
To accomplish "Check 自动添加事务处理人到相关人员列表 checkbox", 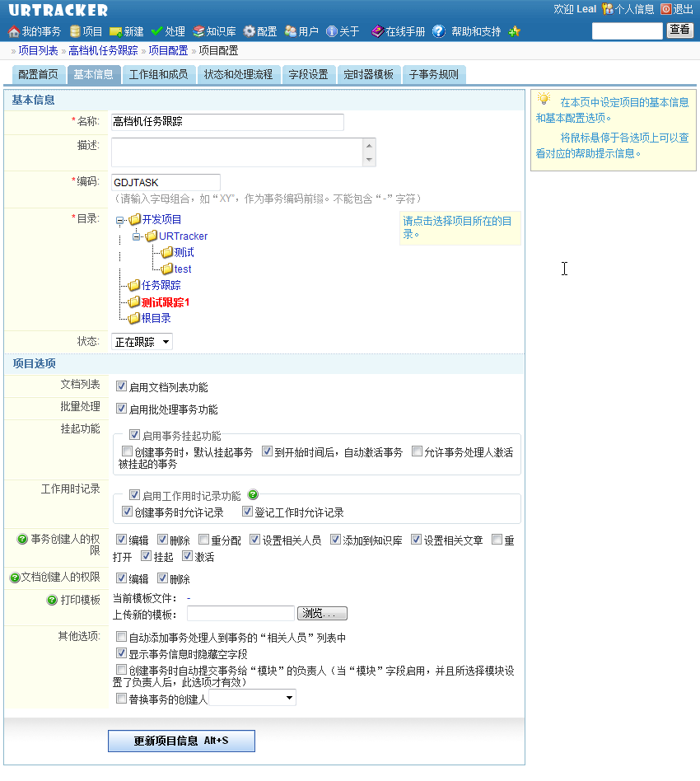I will (x=121, y=637).
